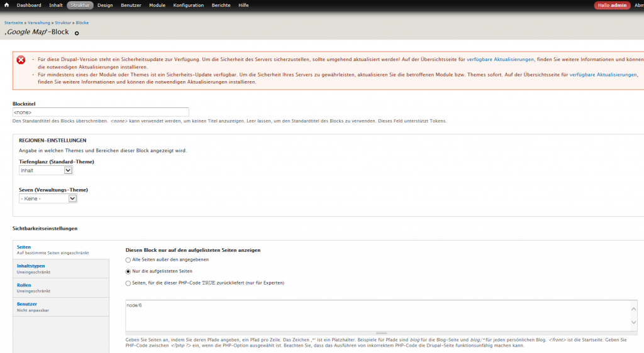
Task: Select the PHP-Code TRUE radio option
Action: [x=128, y=283]
